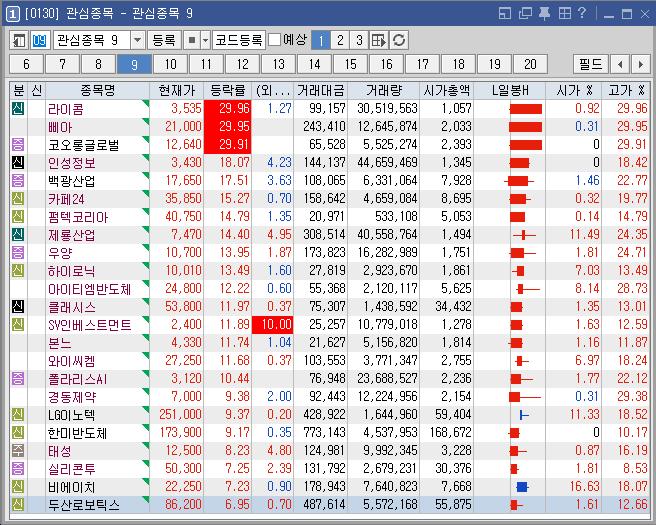This screenshot has height=525, width=656.
Task: Click the left arrow tab scroll button
Action: (x=620, y=64)
